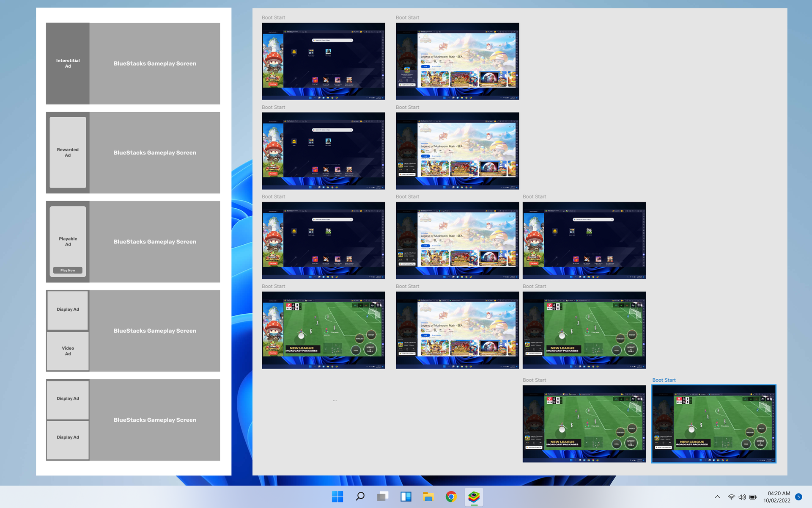Open fourth-row leftmost soccer game thumbnail

pyautogui.click(x=324, y=330)
